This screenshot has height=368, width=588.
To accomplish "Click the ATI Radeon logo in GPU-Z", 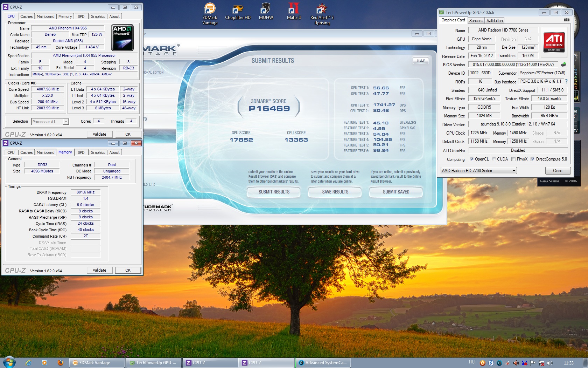I will click(554, 42).
